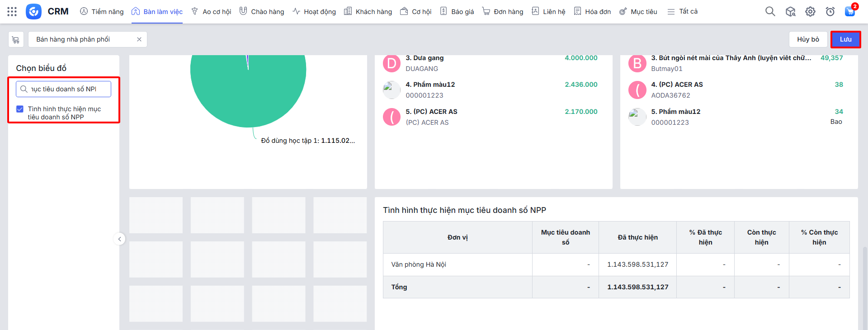Open the apps grid launcher

pyautogui.click(x=12, y=12)
